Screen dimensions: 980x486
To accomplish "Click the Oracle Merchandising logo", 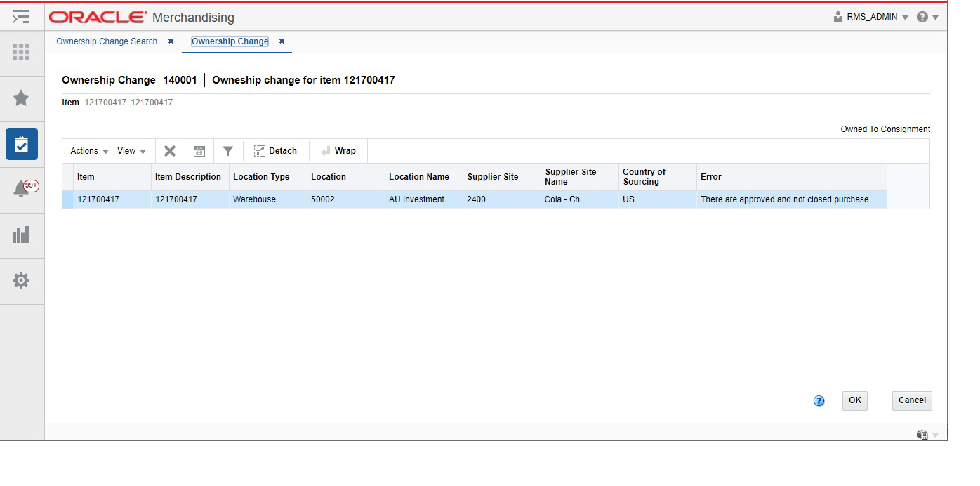I will tap(142, 17).
